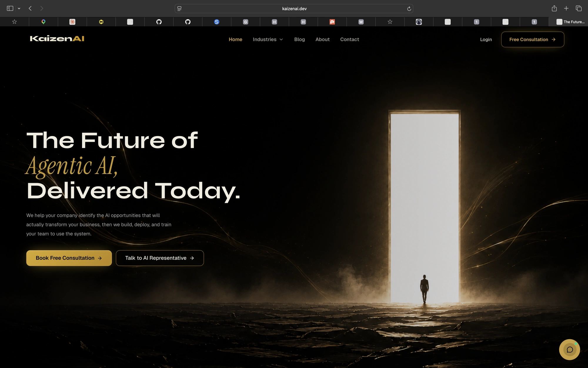
Task: Click the 'Delivered Today.' headline text
Action: click(x=133, y=191)
